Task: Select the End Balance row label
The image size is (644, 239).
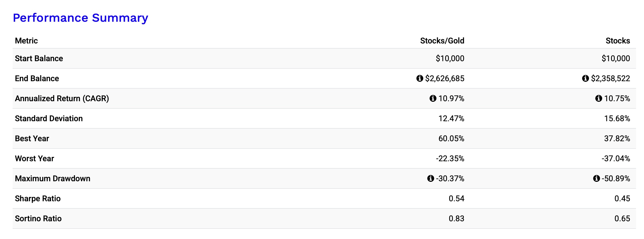Action: click(x=37, y=78)
